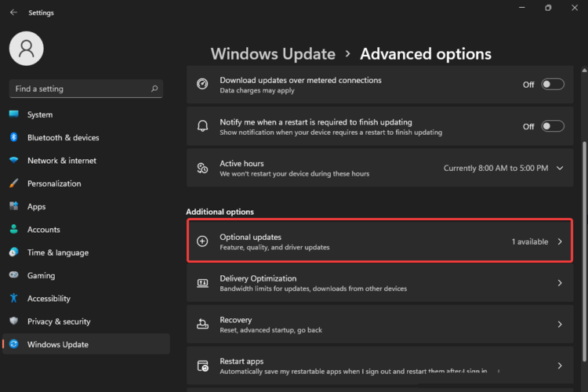The image size is (588, 392).
Task: Click the Apps icon in sidebar
Action: (14, 206)
